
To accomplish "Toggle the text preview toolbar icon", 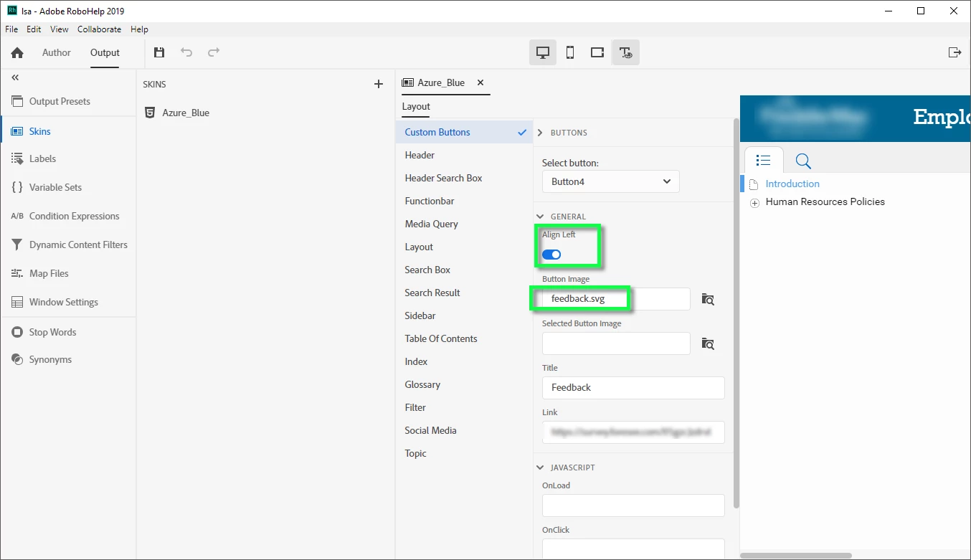I will coord(625,52).
